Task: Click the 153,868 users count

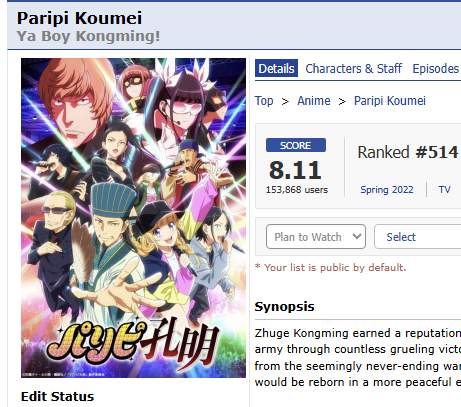Action: click(x=297, y=190)
